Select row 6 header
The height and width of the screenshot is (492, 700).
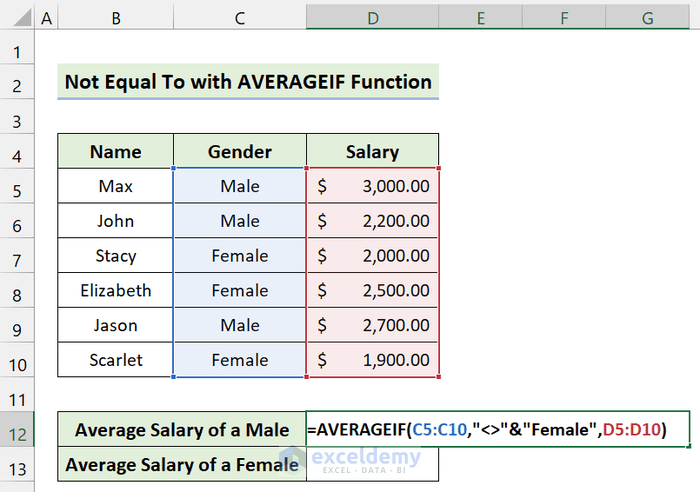pyautogui.click(x=17, y=221)
